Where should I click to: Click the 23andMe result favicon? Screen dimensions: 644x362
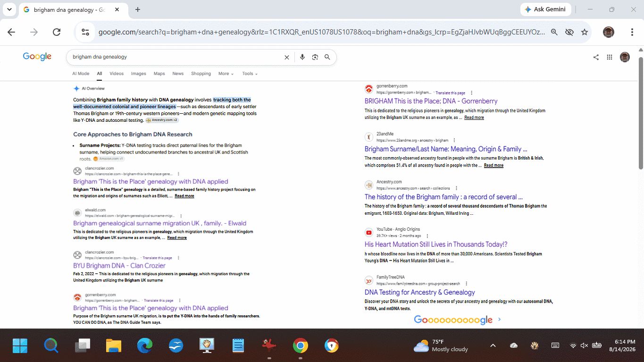369,137
